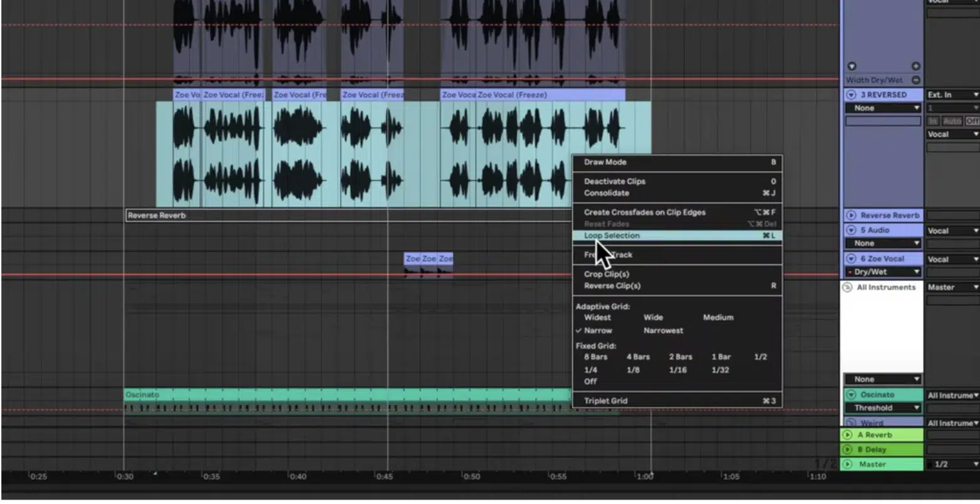The height and width of the screenshot is (504, 980).
Task: Select Medium adaptive grid option
Action: pyautogui.click(x=718, y=317)
